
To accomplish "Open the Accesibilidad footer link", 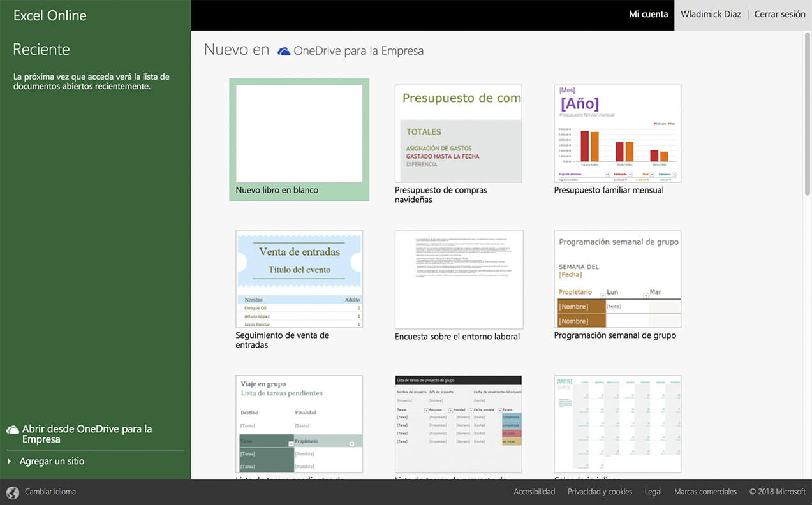I will [535, 492].
